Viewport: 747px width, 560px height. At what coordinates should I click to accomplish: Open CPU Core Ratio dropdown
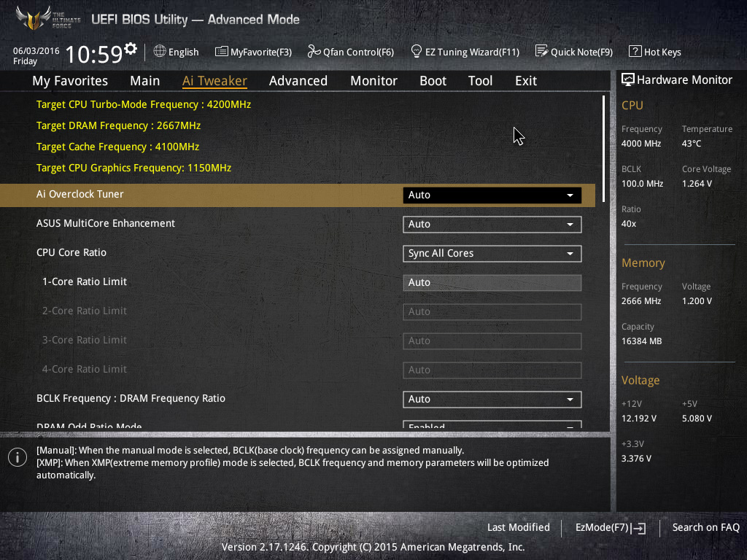click(x=492, y=253)
